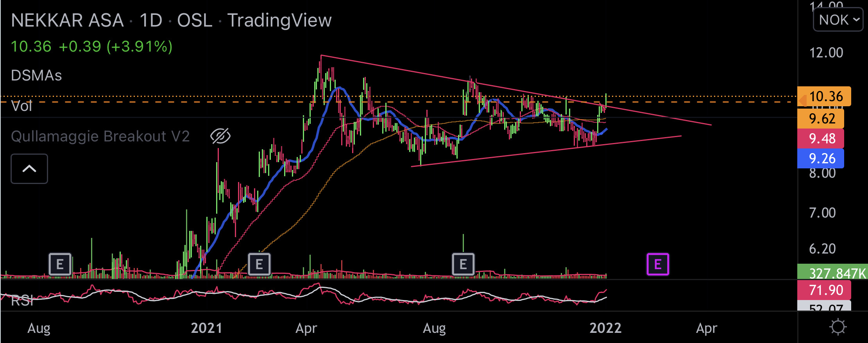Click the Qullamaggie Breakout V2 indicator name
Image resolution: width=868 pixels, height=343 pixels.
100,136
